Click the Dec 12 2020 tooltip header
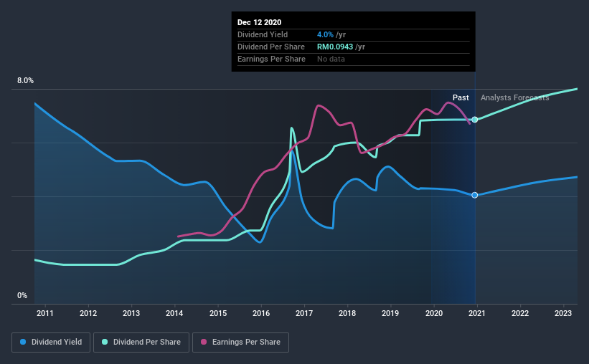Screen dimensions: 589x364 point(259,22)
